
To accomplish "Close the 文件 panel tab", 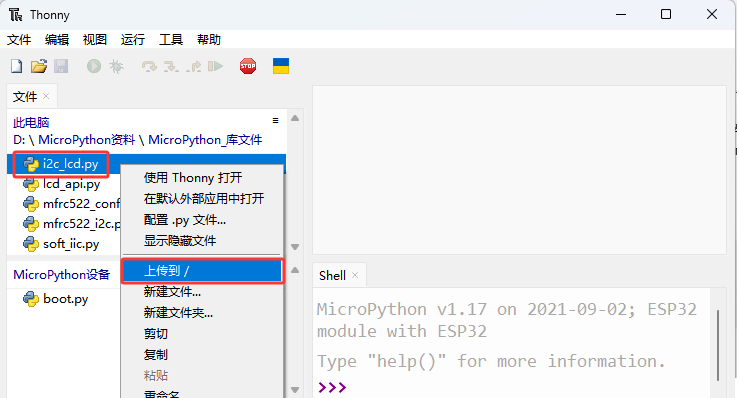I will (46, 96).
